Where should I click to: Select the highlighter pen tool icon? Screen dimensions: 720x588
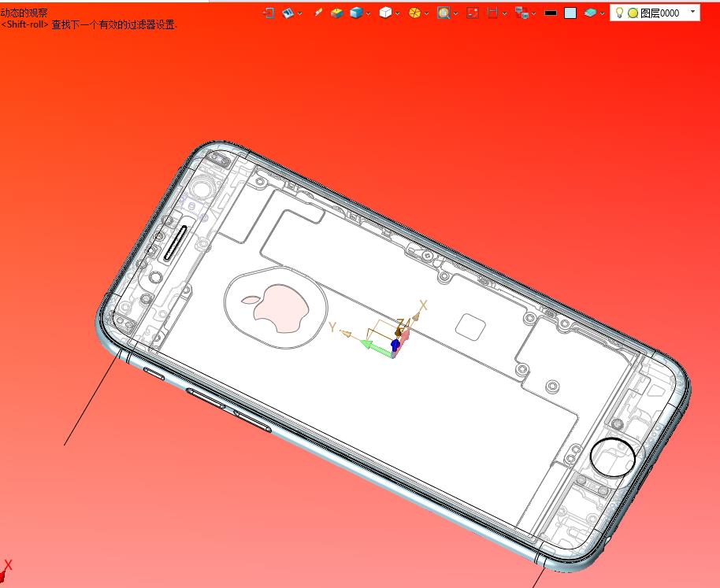(317, 13)
